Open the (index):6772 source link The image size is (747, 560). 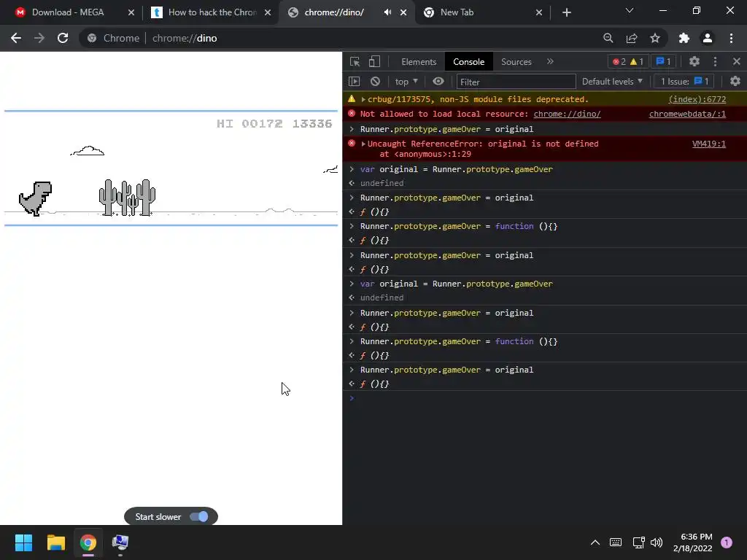(697, 99)
